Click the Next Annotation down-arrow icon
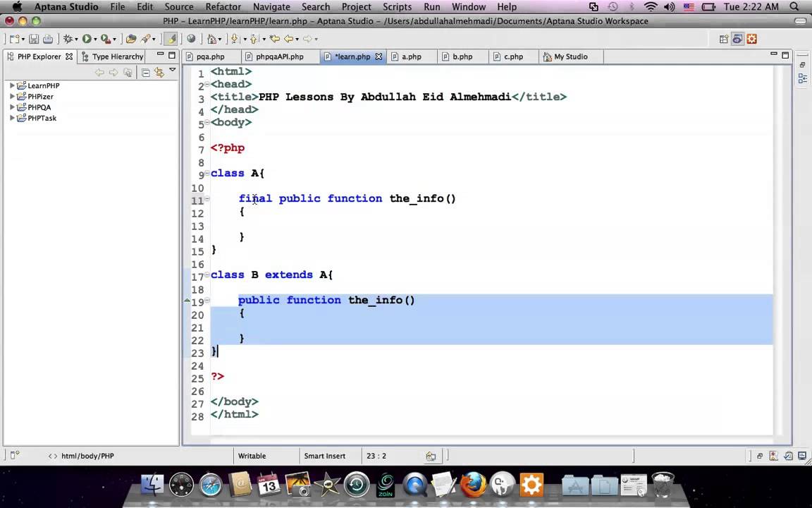812x508 pixels. [235, 39]
